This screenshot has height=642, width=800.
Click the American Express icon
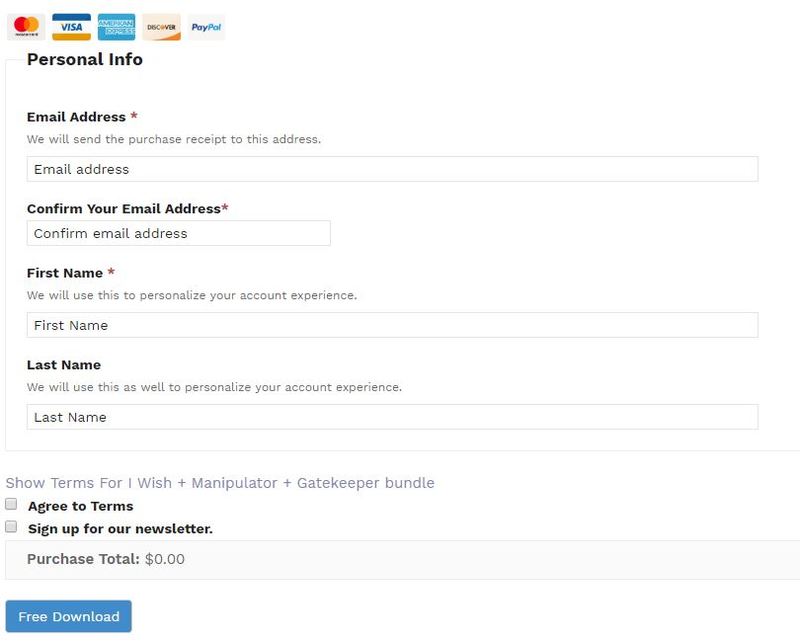(116, 26)
